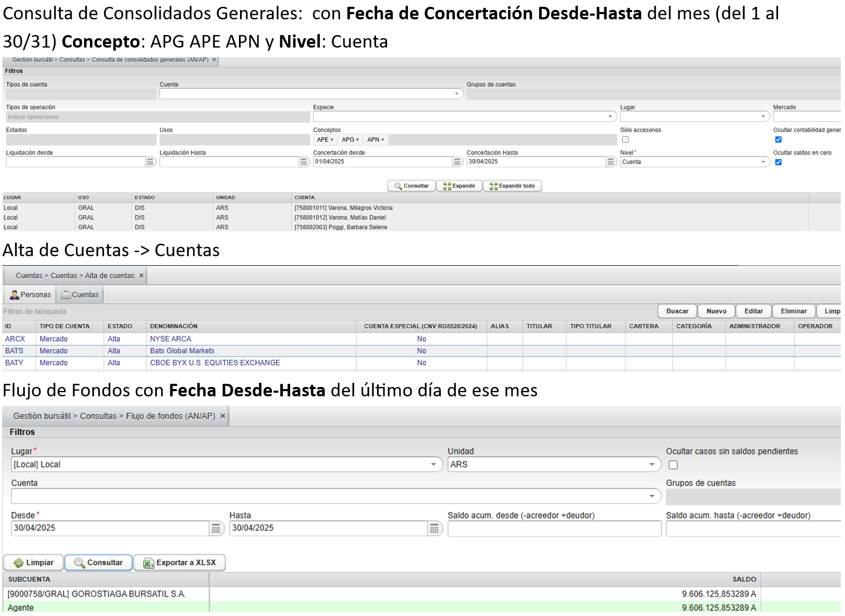Click the Saldo acum. desde input field
Image resolution: width=845 pixels, height=616 pixels.
pyautogui.click(x=554, y=529)
